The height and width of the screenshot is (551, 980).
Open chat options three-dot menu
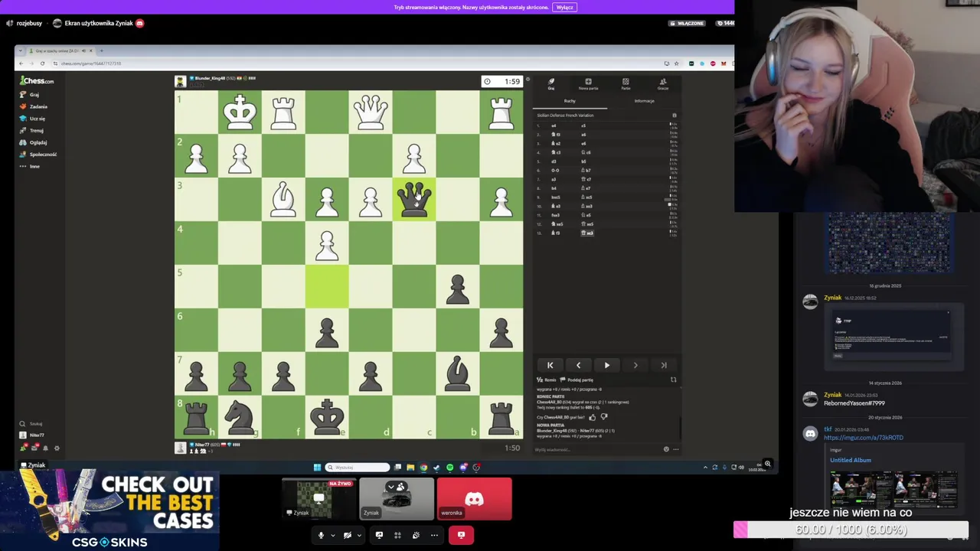click(675, 449)
